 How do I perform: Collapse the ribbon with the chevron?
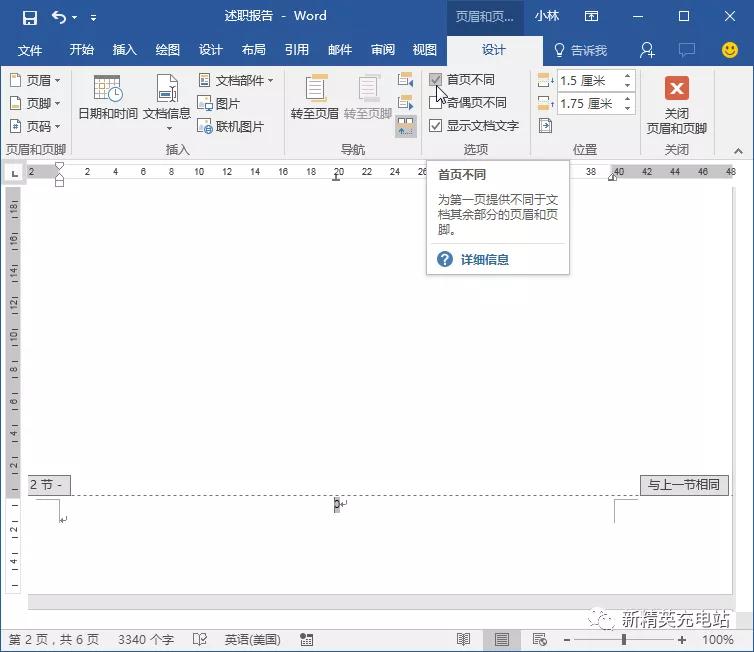[738, 151]
